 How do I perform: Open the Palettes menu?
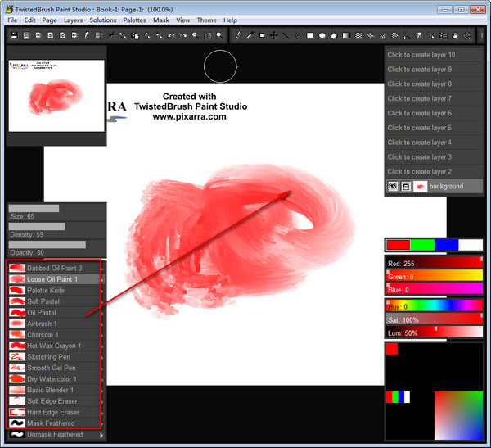point(134,20)
